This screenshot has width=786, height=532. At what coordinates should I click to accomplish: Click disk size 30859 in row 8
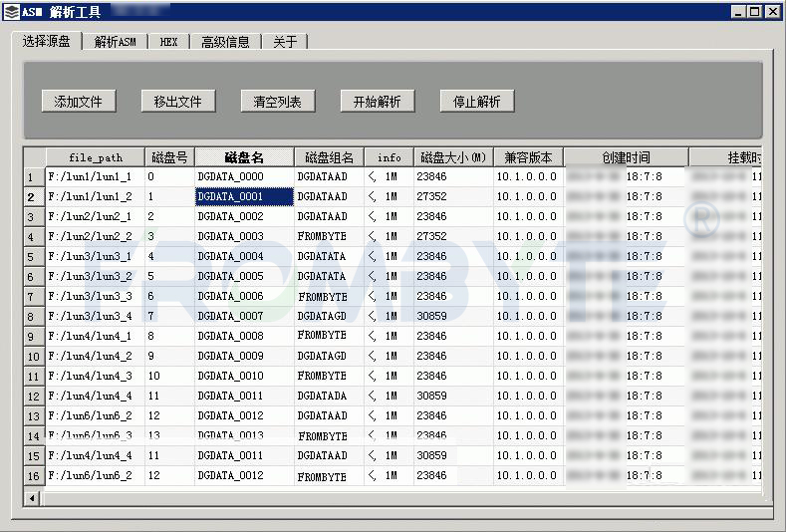tap(453, 316)
